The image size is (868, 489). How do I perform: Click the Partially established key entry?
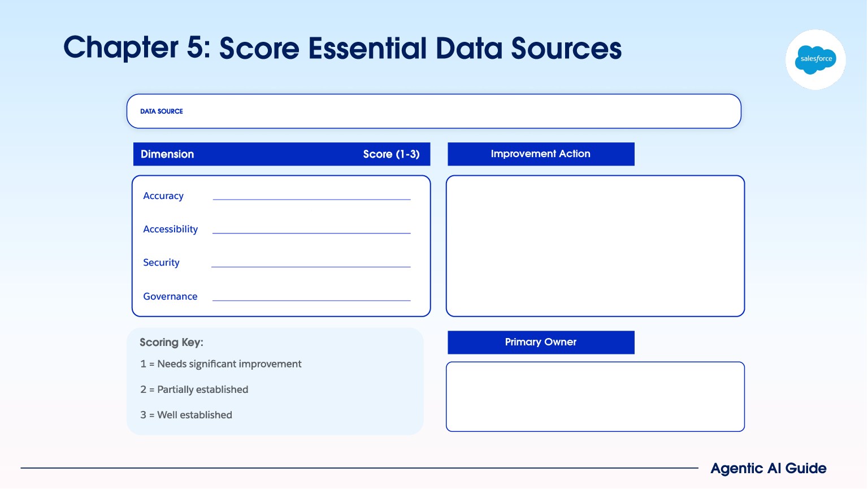click(194, 390)
